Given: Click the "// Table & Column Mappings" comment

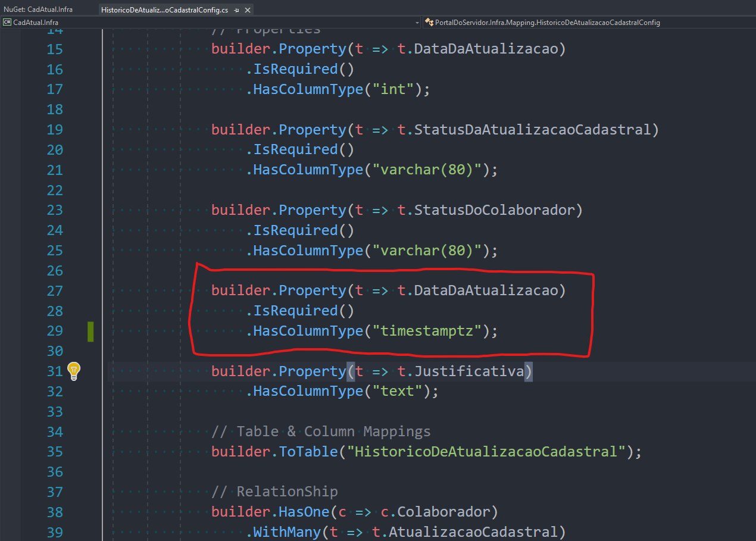Looking at the screenshot, I should click(x=321, y=431).
